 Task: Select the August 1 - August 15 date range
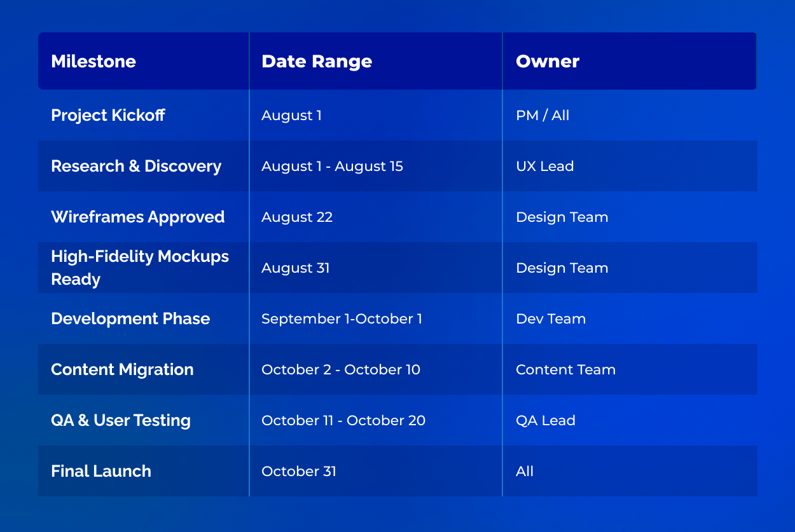tap(332, 166)
